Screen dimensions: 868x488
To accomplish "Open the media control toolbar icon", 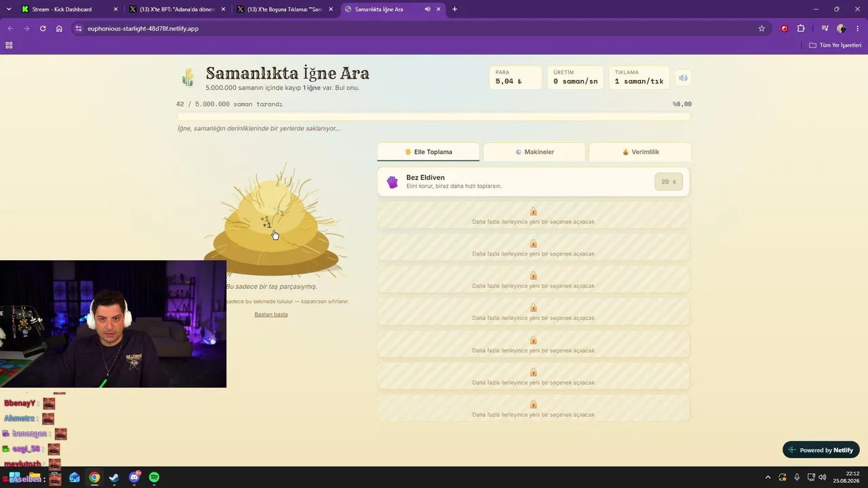I will click(x=825, y=28).
